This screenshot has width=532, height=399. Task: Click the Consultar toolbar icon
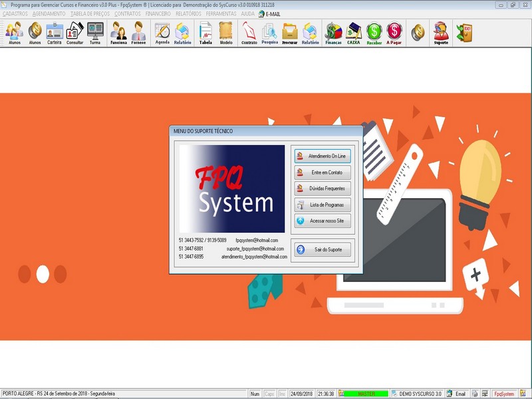[74, 33]
